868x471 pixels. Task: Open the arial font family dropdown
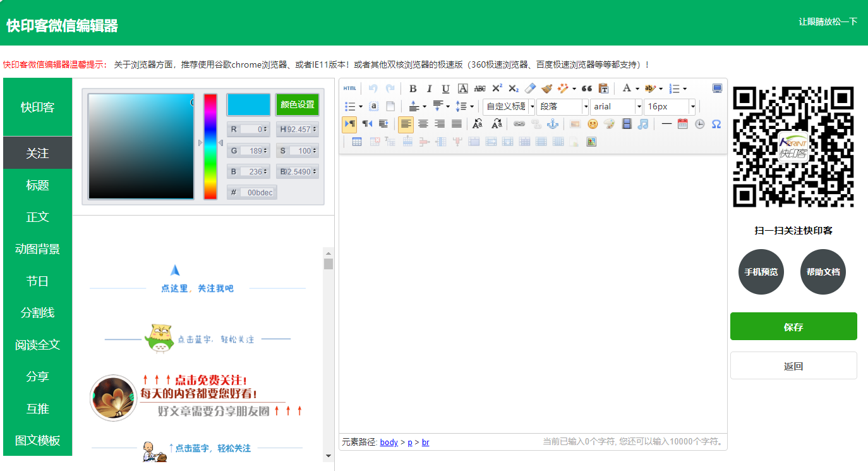click(616, 106)
